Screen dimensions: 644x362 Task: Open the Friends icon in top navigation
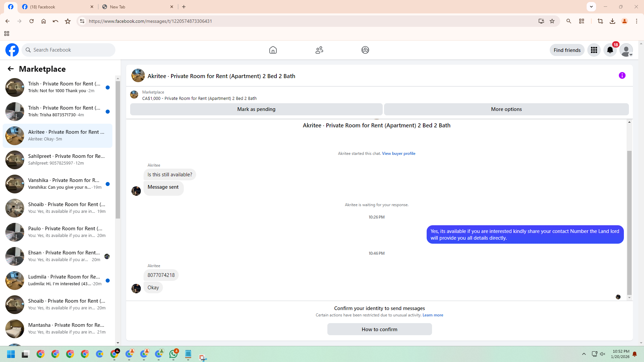pos(319,50)
